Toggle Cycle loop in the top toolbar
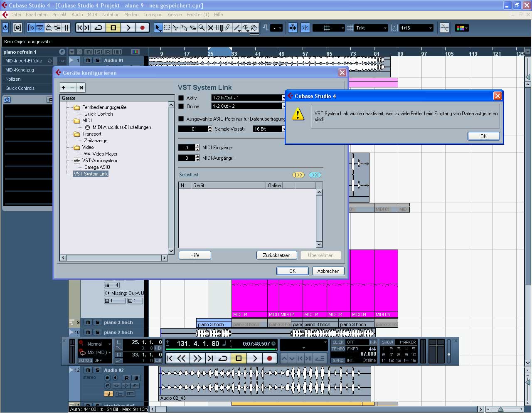 [x=99, y=28]
